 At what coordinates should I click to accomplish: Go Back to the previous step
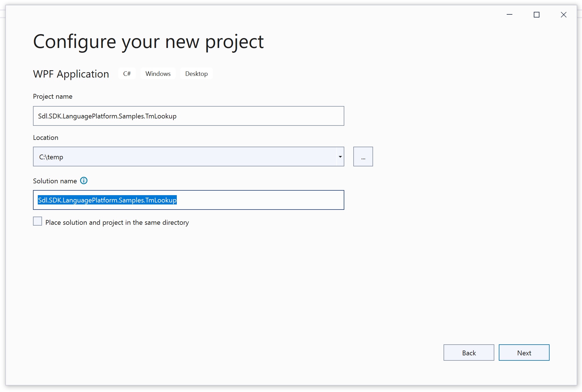[x=469, y=353]
